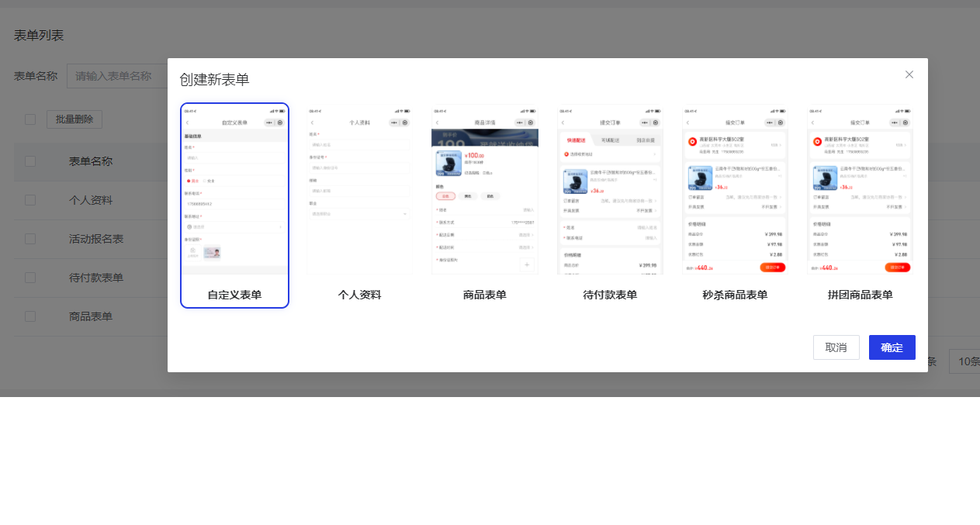
Task: Tick the 待付款表单 row checkbox
Action: point(30,278)
